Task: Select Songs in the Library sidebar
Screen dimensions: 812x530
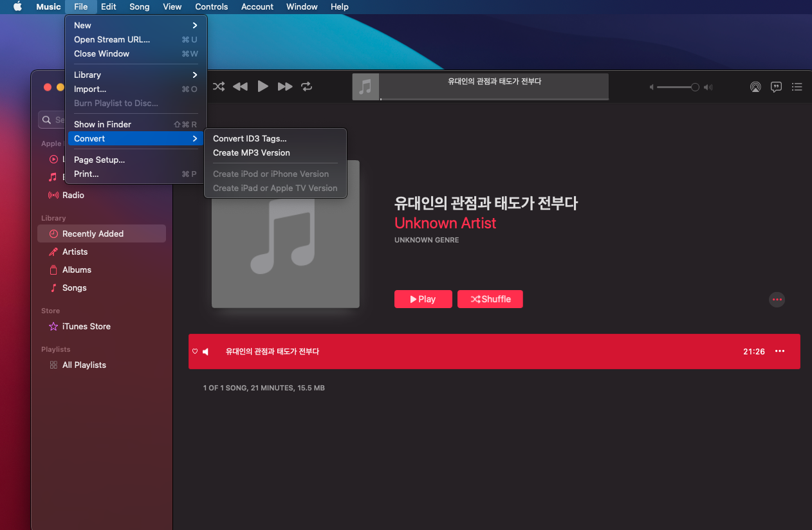Action: pyautogui.click(x=102, y=288)
